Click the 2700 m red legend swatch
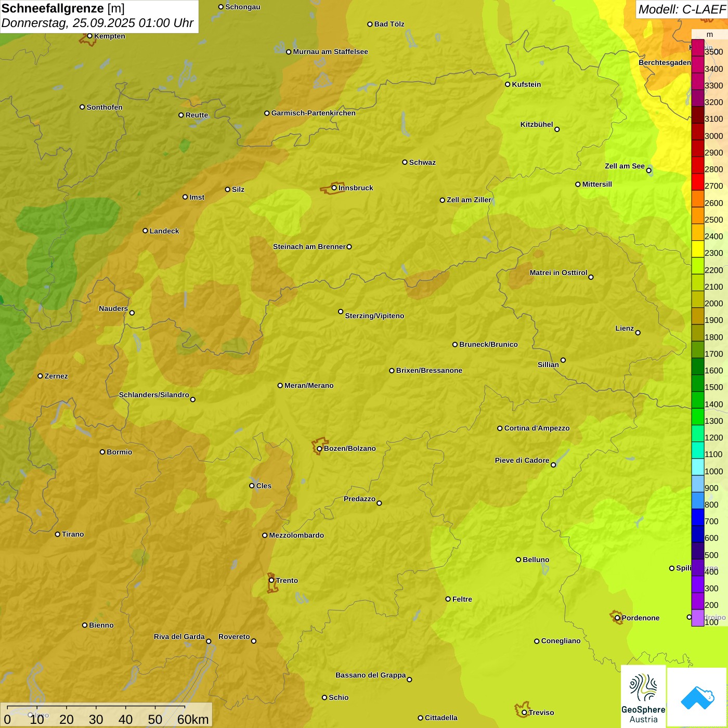Image resolution: width=728 pixels, height=728 pixels. pos(698,182)
